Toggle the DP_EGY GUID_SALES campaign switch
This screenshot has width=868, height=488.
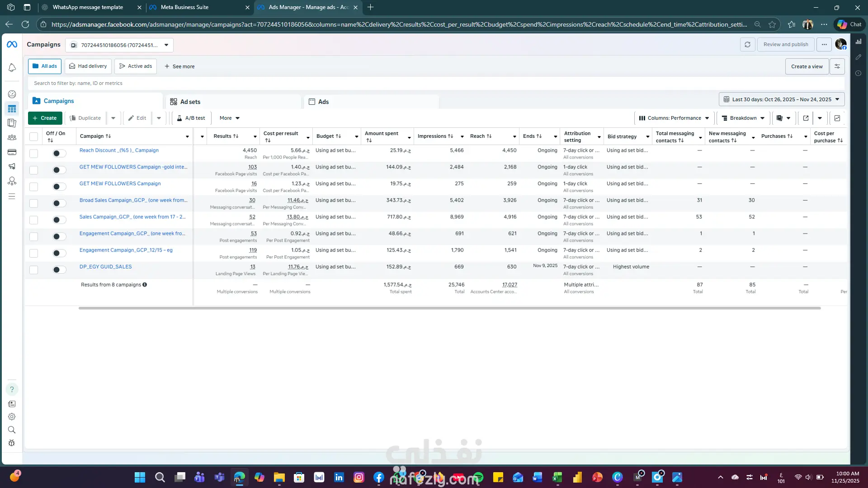click(x=59, y=270)
